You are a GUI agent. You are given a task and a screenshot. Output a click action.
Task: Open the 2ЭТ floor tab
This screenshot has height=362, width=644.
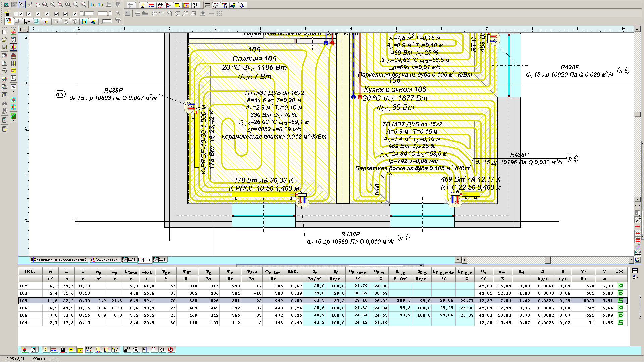(160, 260)
